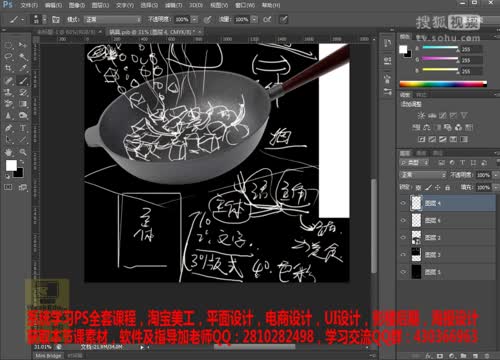Select the Lasso tool
The width and height of the screenshot is (500, 360).
[8, 57]
